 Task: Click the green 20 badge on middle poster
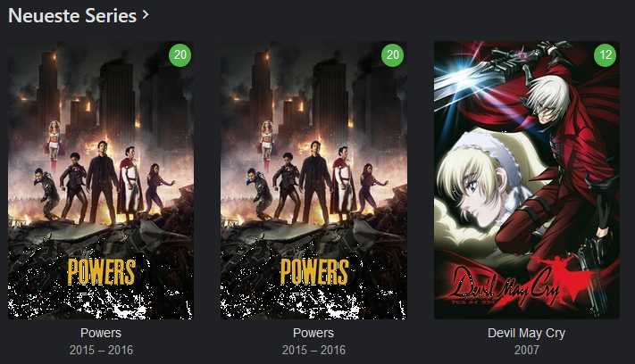(x=392, y=55)
